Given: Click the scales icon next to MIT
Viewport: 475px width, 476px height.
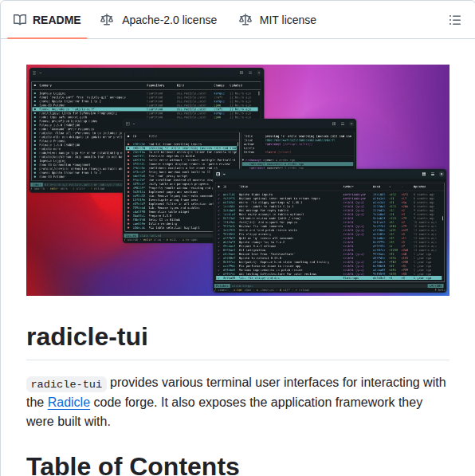Looking at the screenshot, I should [x=245, y=20].
